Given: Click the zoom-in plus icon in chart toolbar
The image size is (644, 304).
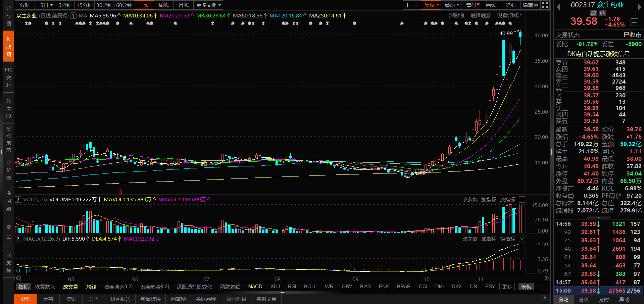Looking at the screenshot, I should tap(407, 5).
